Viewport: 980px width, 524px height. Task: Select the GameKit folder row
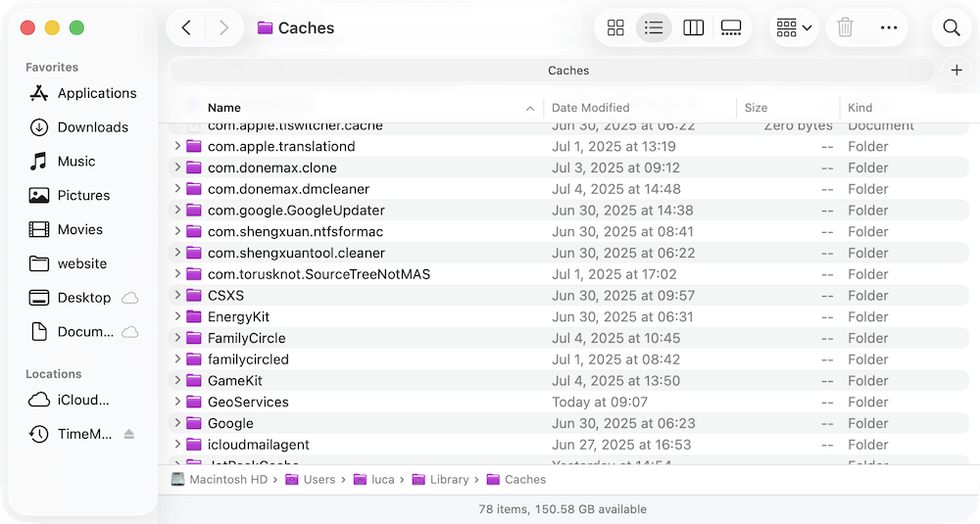click(x=568, y=380)
